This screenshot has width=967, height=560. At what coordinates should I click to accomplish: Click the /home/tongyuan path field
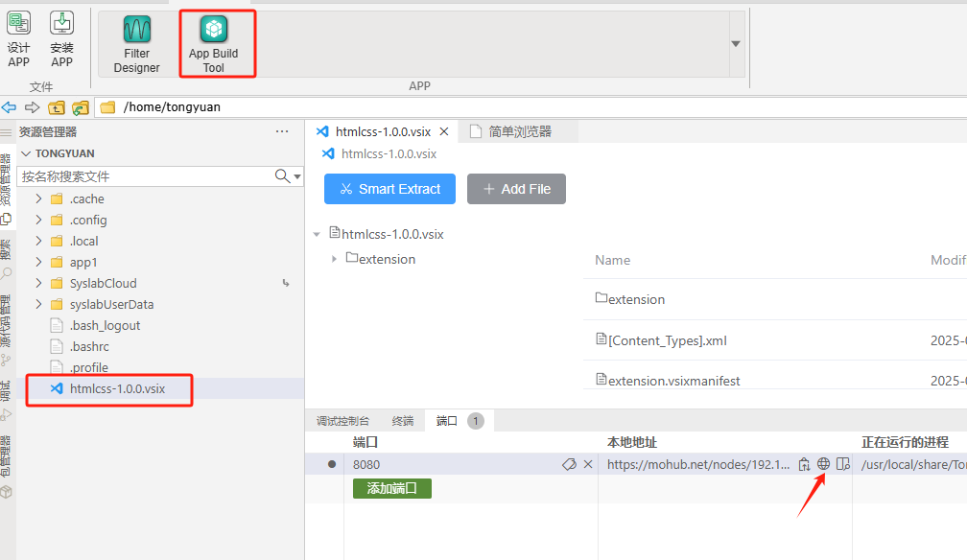pos(531,107)
